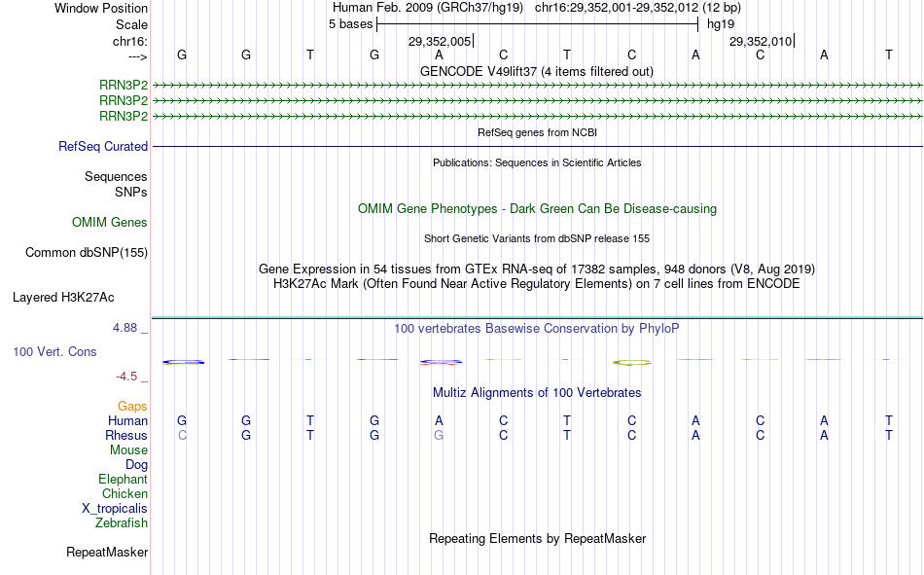Open the H3K27Ac Mark ENCODE track title
Viewport: 924px width, 575px height.
536,284
